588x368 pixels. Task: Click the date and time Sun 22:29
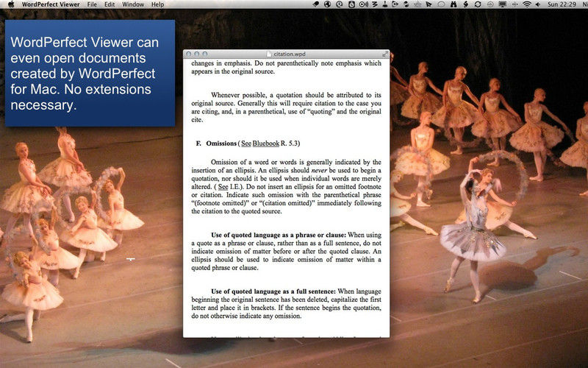point(562,4)
